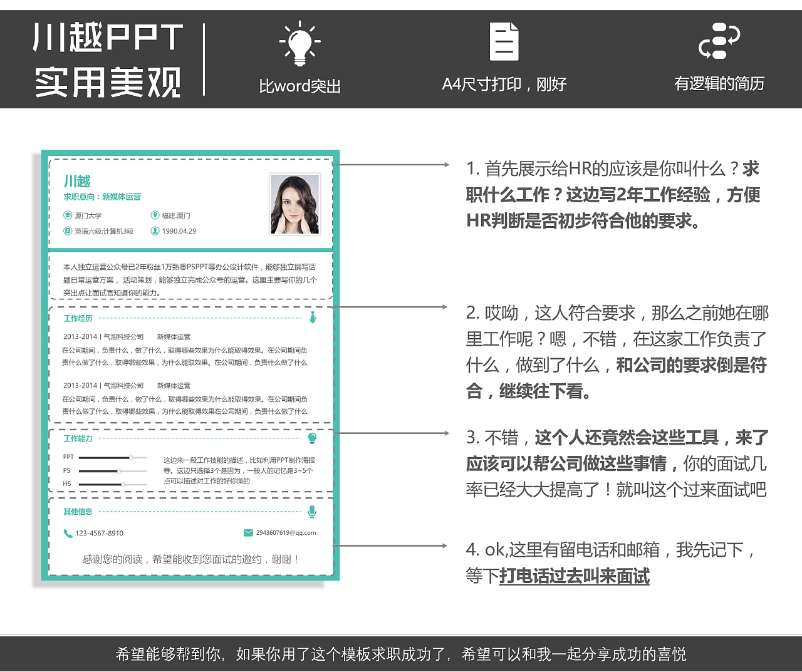
Task: Click the name 川越 on the resume
Action: click(77, 181)
